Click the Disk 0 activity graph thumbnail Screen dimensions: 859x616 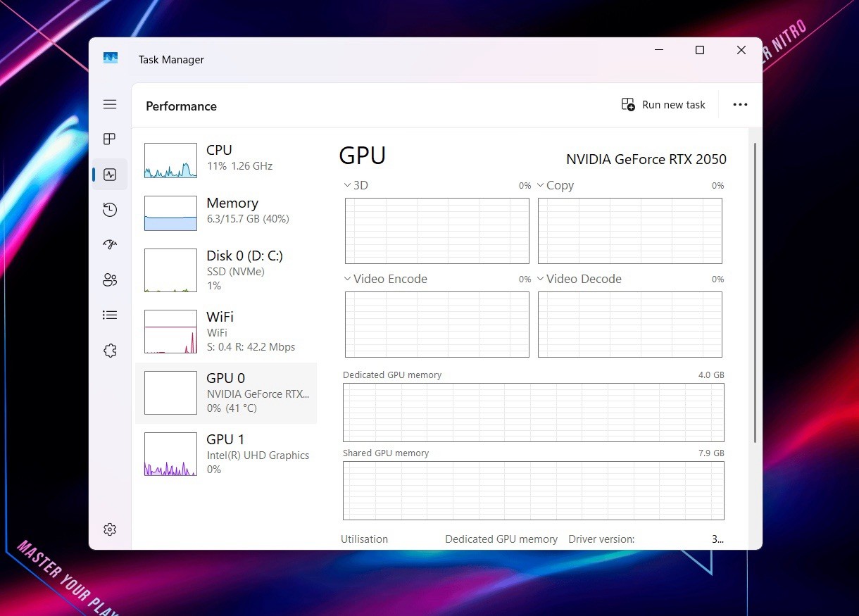pyautogui.click(x=170, y=270)
